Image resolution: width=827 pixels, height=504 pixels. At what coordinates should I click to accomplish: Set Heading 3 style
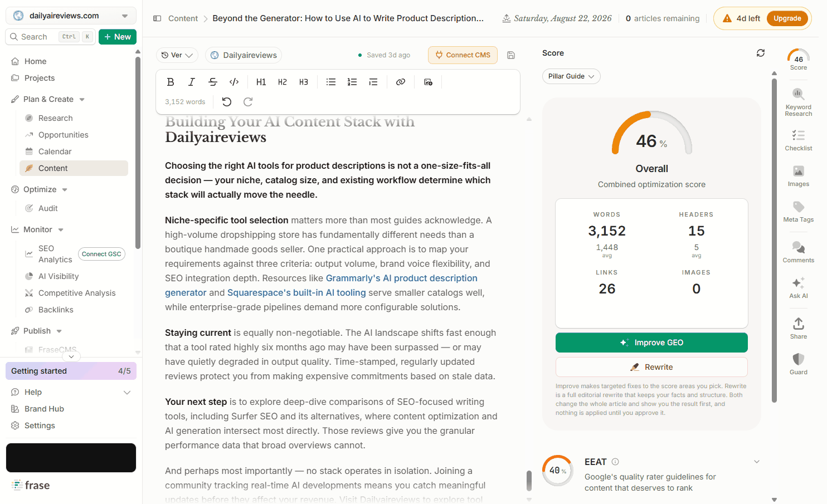coord(304,82)
